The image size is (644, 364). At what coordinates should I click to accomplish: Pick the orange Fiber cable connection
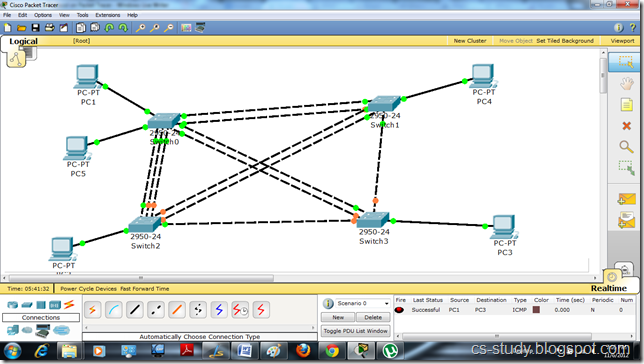177,310
